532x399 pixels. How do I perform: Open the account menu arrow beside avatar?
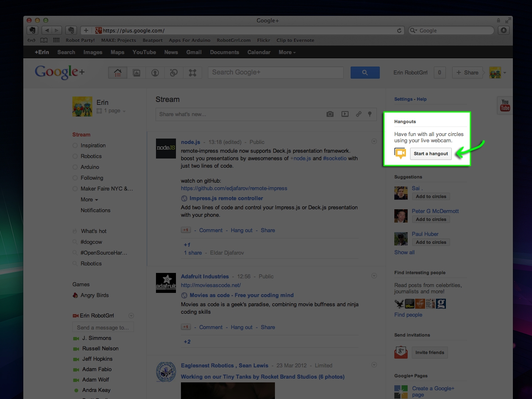505,73
